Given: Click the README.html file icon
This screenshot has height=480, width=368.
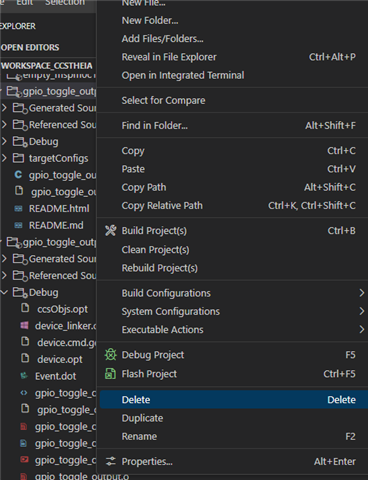Looking at the screenshot, I should click(18, 209).
